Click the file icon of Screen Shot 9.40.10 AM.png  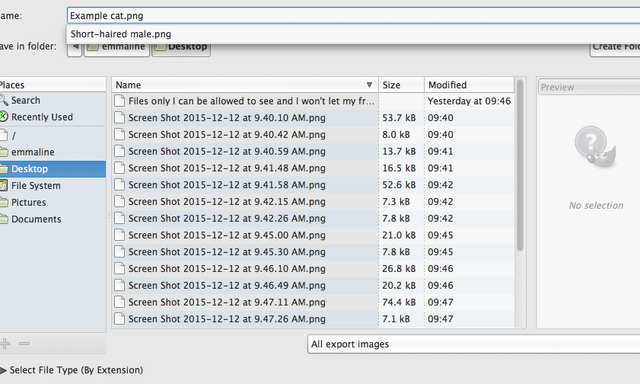click(119, 118)
